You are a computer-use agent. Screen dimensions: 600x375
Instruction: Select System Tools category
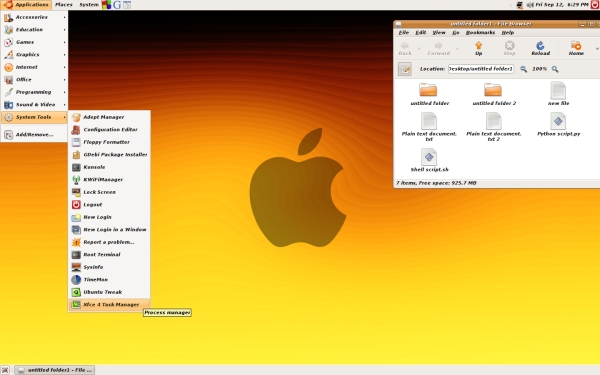tap(34, 117)
